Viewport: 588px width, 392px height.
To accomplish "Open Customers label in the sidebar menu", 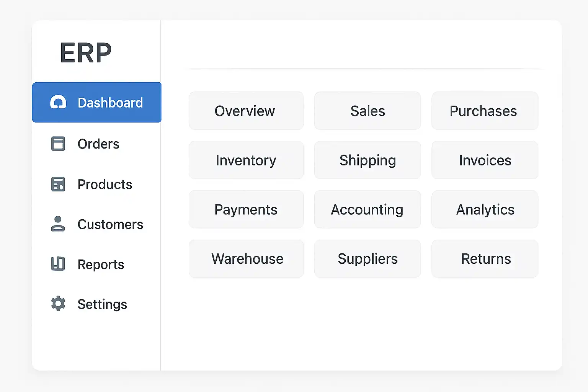I will (x=110, y=224).
